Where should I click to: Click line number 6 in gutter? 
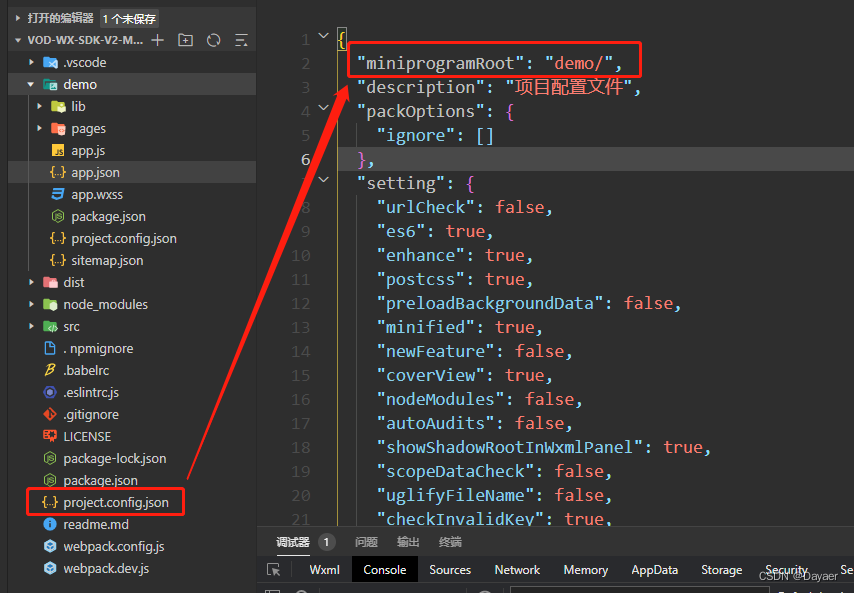(306, 159)
